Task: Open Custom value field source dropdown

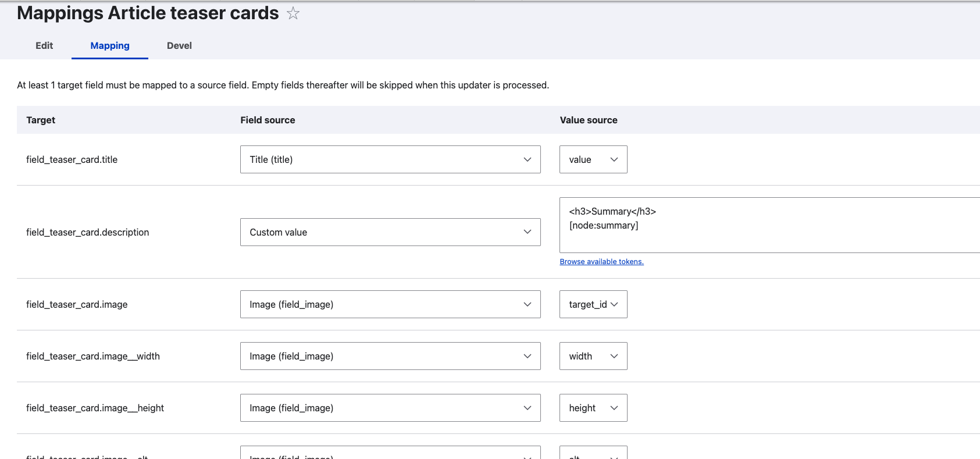Action: tap(390, 232)
